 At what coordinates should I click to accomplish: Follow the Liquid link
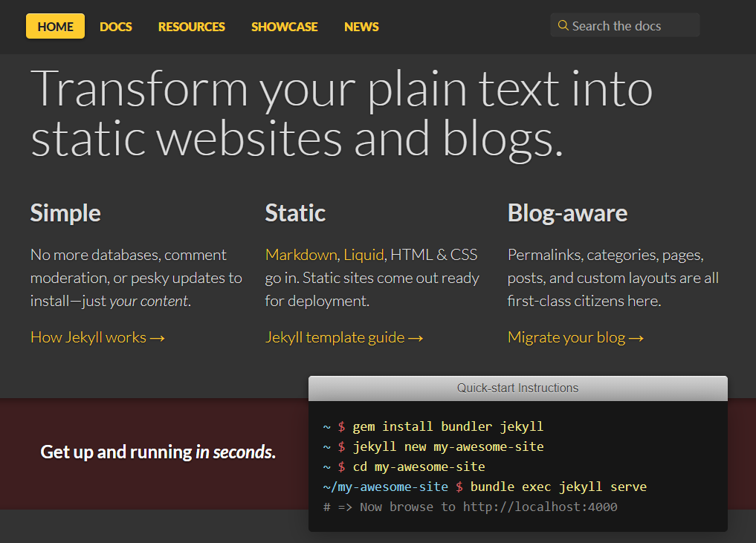364,254
